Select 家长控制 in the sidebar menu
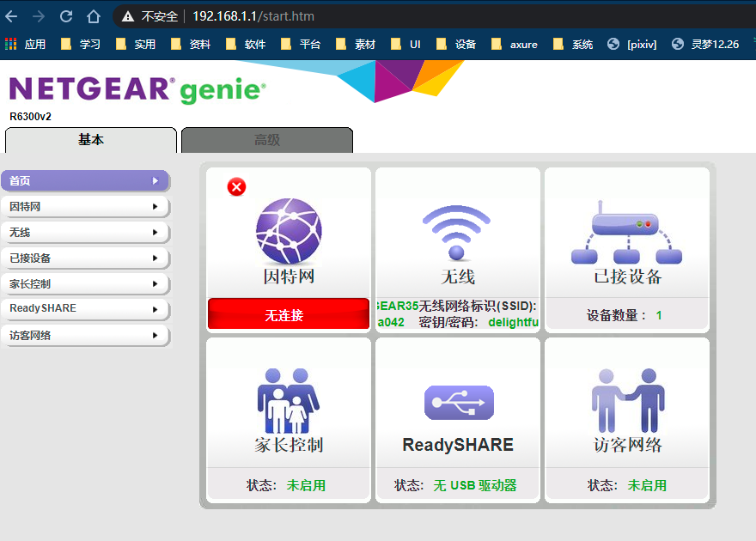756x541 pixels. click(x=85, y=284)
